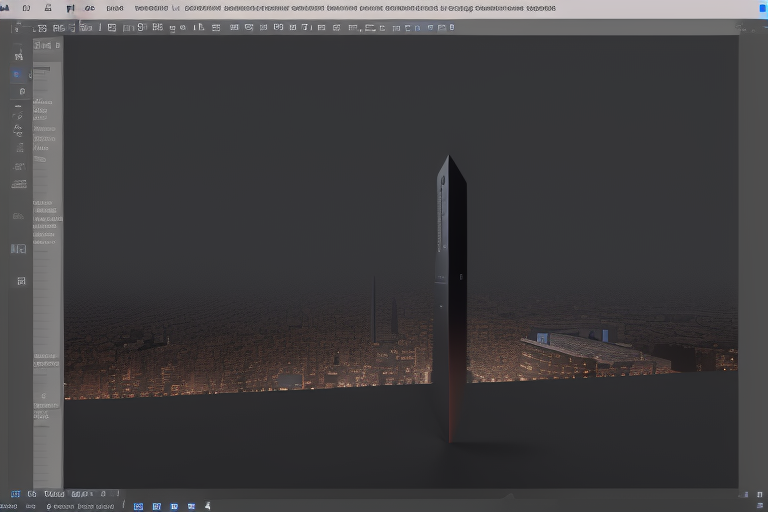Toggle the third blue icon in bottom status bar
The height and width of the screenshot is (512, 768).
(174, 506)
